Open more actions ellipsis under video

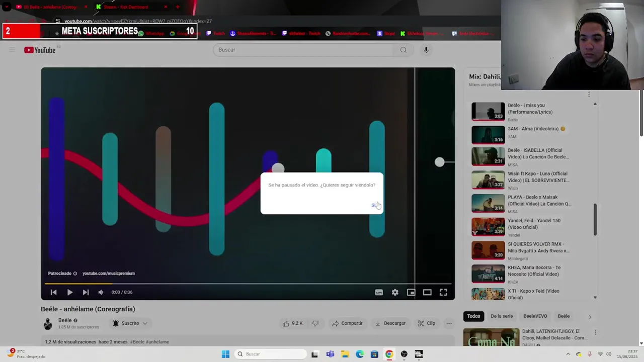point(449,323)
